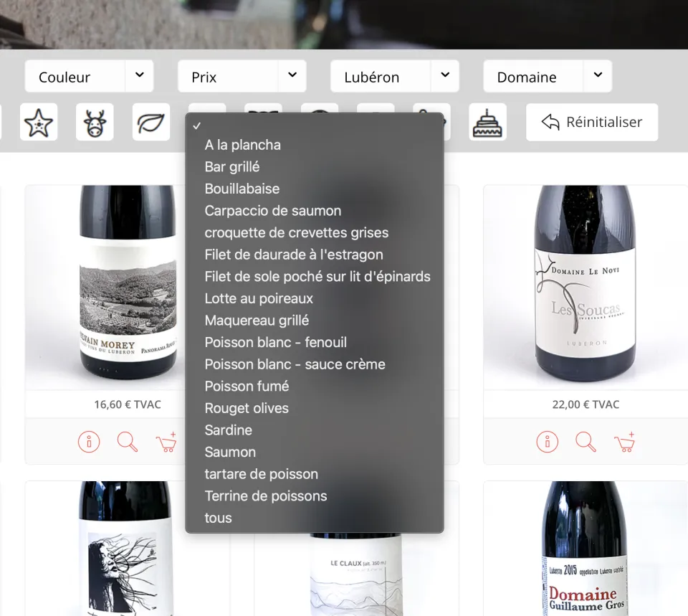Click the "16,60 € TVAC" price
Image resolution: width=688 pixels, height=616 pixels.
click(x=128, y=404)
